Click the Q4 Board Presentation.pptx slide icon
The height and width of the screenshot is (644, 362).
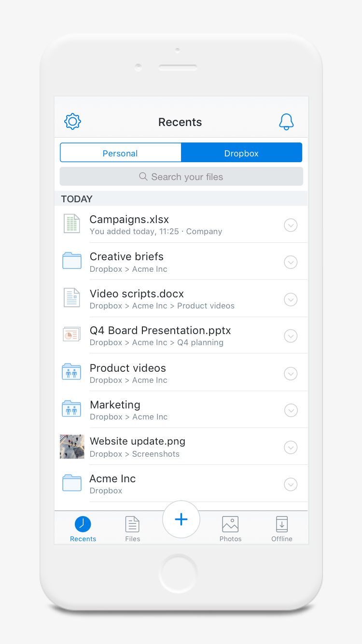tap(72, 335)
